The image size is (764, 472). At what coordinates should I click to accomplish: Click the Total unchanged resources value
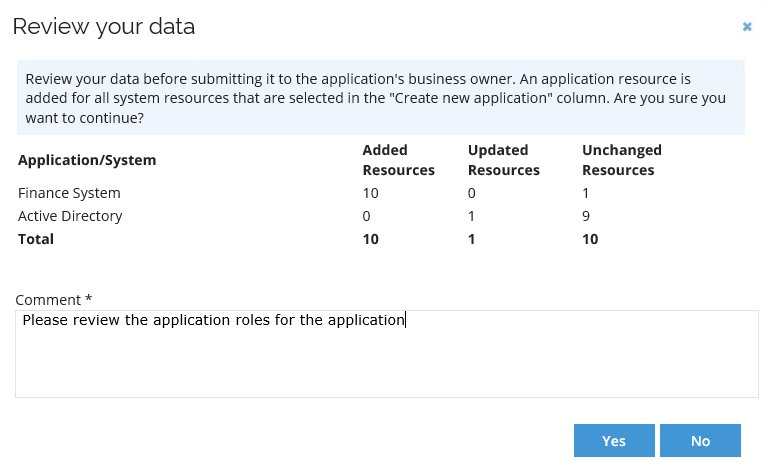(590, 239)
